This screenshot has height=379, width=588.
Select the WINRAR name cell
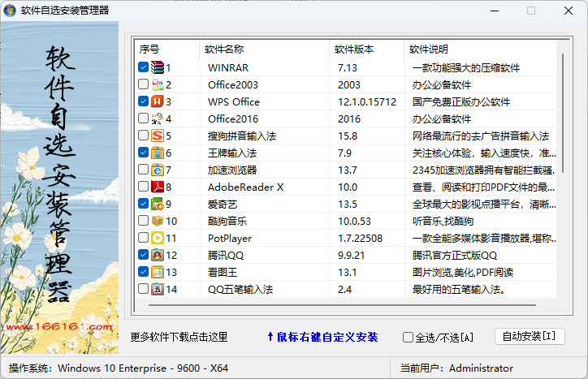pyautogui.click(x=228, y=68)
